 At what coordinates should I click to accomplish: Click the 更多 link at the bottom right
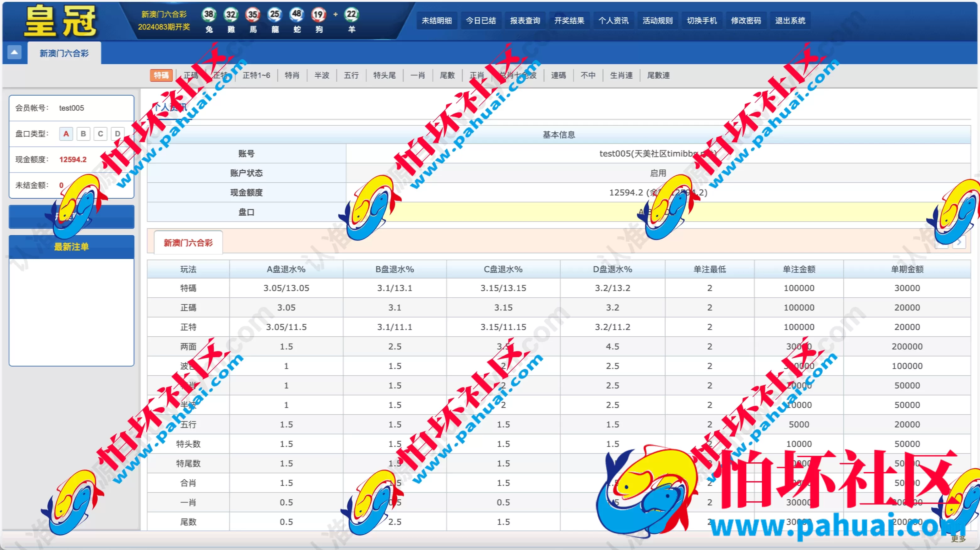(x=958, y=539)
